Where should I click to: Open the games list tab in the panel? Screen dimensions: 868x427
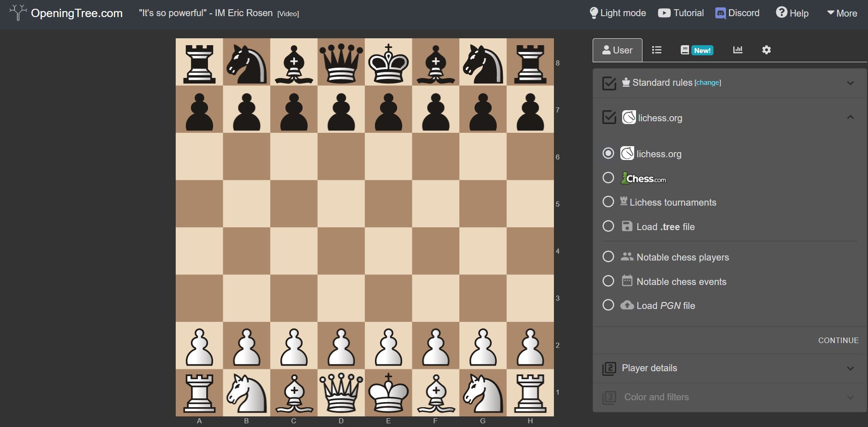pos(656,50)
